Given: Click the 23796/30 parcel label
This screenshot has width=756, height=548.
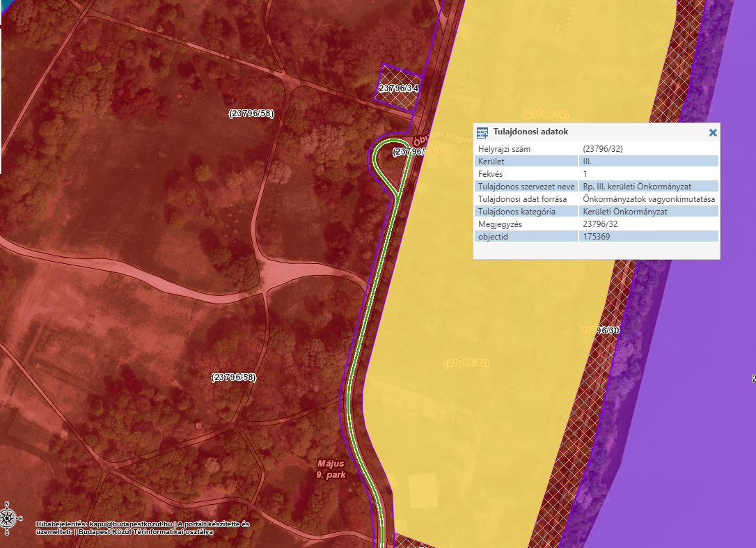Looking at the screenshot, I should (599, 330).
